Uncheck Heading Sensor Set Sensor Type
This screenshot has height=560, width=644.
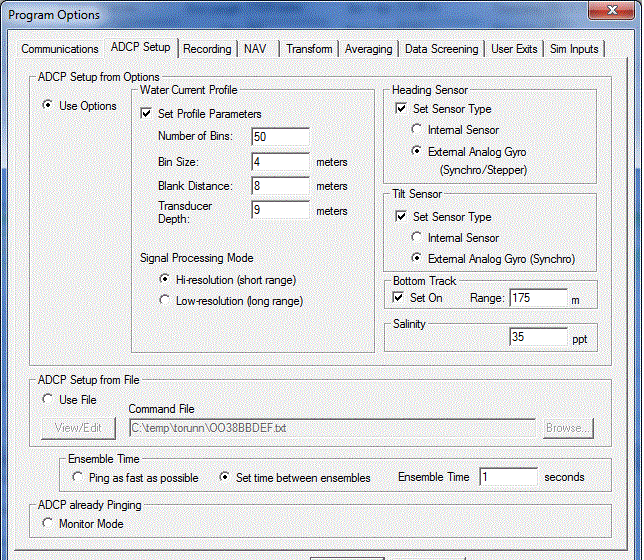400,109
